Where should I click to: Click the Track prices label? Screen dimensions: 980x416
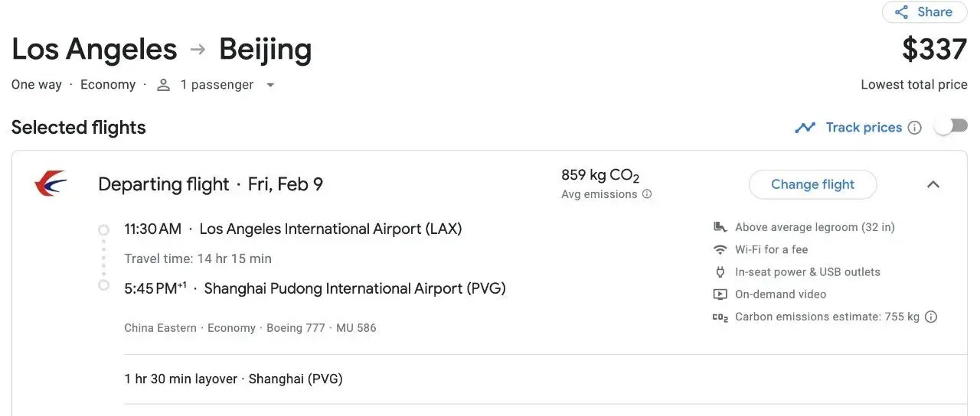point(864,128)
